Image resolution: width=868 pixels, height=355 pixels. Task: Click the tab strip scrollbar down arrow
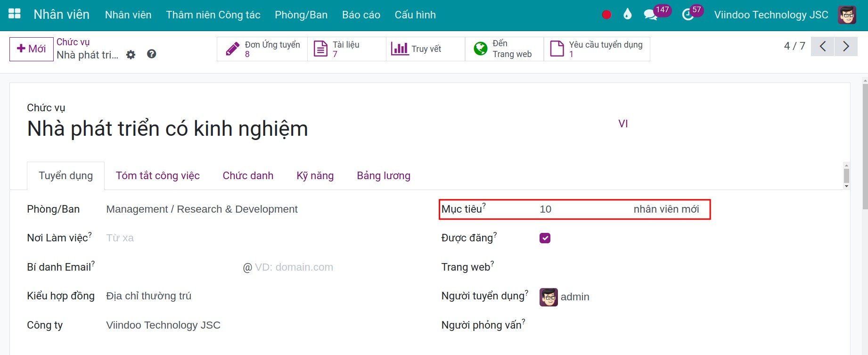coord(846,186)
